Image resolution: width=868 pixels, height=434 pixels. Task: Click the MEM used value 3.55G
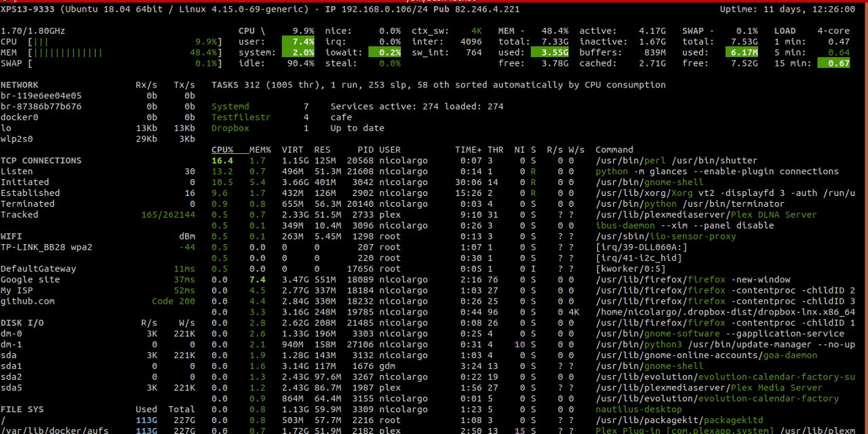coord(551,52)
